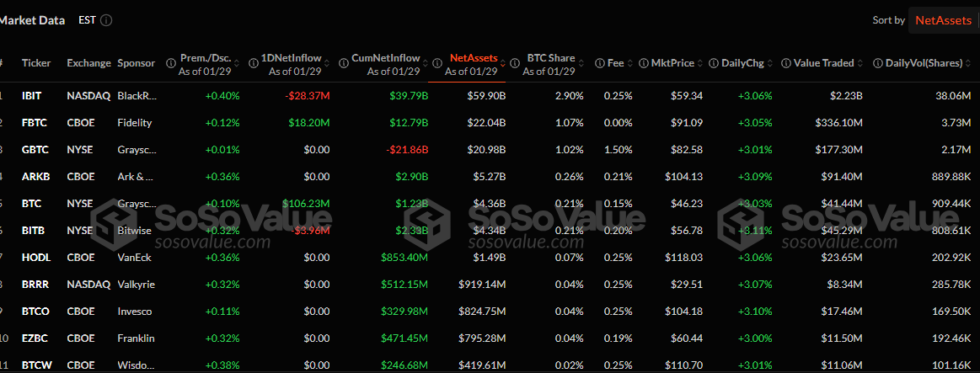Open the BRRR ticker
The height and width of the screenshot is (373, 980).
pos(35,285)
